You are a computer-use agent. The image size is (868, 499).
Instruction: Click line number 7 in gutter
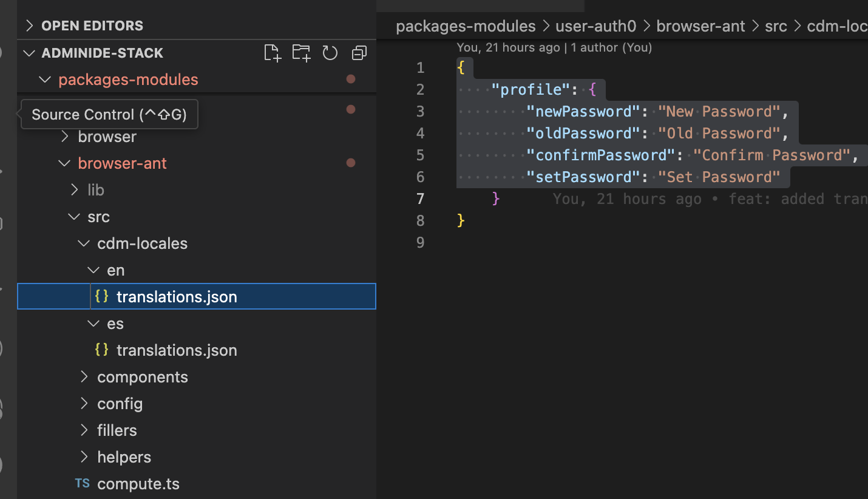coord(421,199)
